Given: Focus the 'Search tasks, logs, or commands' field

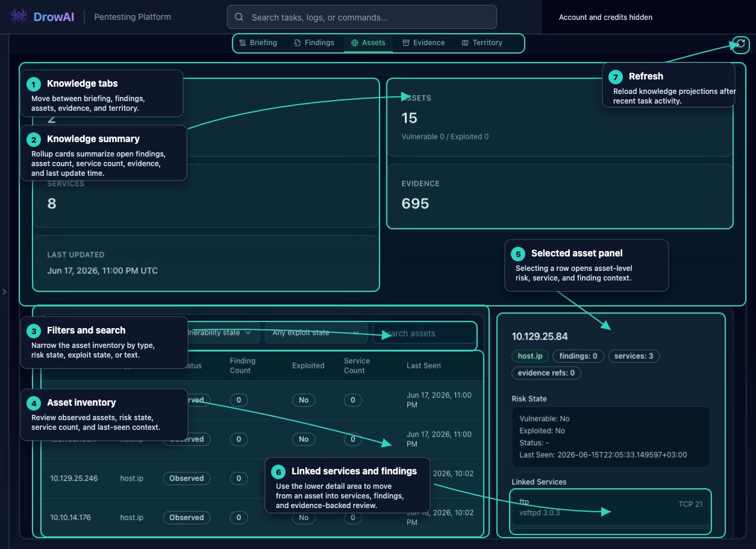Looking at the screenshot, I should [361, 17].
